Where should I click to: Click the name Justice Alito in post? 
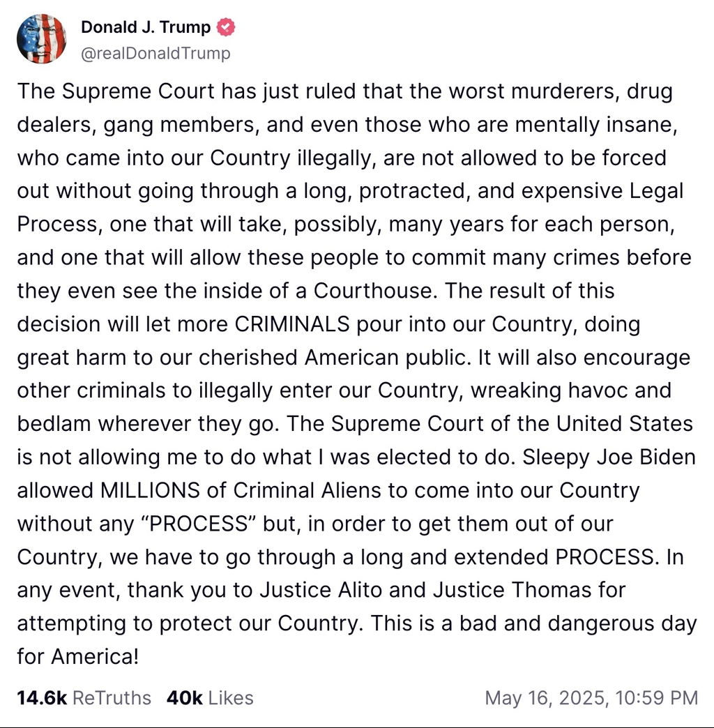pyautogui.click(x=321, y=590)
